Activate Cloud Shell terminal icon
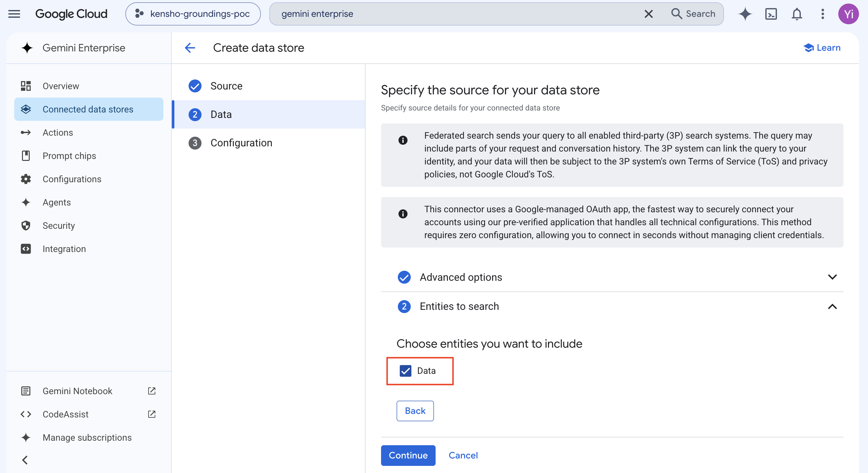Image resolution: width=868 pixels, height=473 pixels. (x=771, y=14)
